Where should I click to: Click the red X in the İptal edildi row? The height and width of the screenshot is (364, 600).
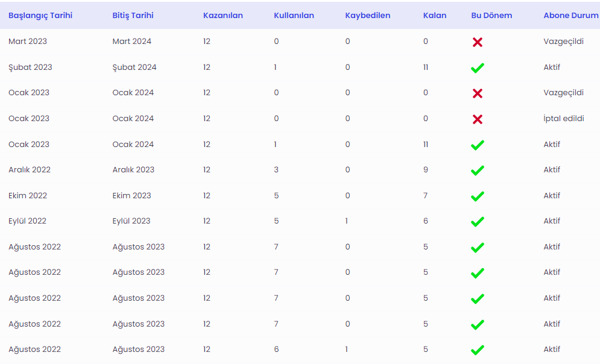pyautogui.click(x=477, y=119)
